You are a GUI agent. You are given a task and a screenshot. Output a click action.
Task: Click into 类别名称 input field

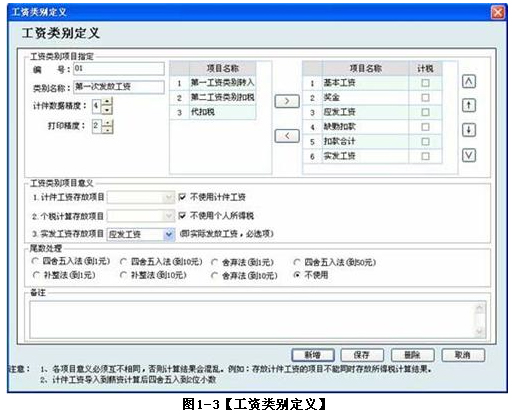[119, 87]
